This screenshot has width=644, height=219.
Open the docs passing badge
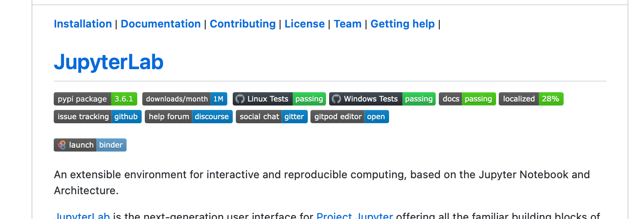[x=467, y=99]
